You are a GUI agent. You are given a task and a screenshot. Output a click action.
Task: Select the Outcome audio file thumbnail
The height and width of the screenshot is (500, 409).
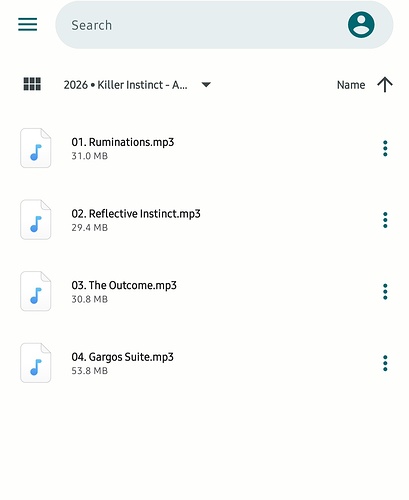(36, 291)
